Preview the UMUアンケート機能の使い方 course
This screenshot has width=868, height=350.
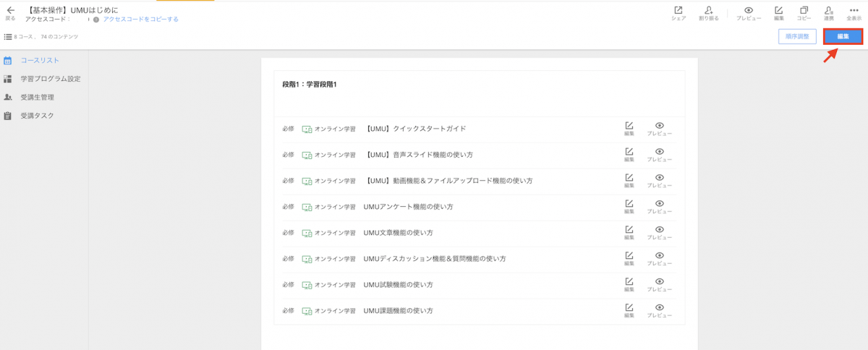[x=659, y=207]
